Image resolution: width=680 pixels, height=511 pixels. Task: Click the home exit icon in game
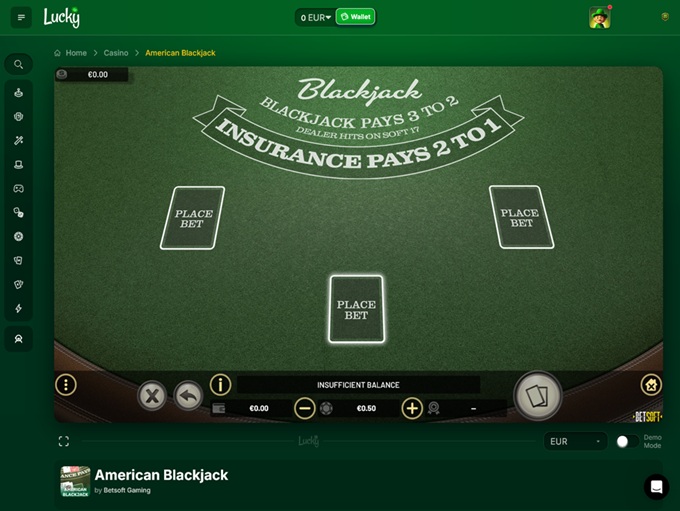click(651, 384)
